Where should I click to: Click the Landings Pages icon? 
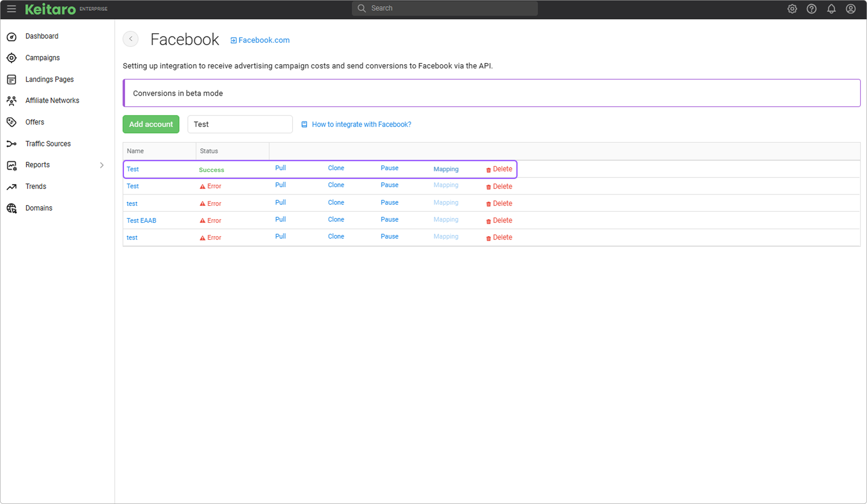pos(12,79)
